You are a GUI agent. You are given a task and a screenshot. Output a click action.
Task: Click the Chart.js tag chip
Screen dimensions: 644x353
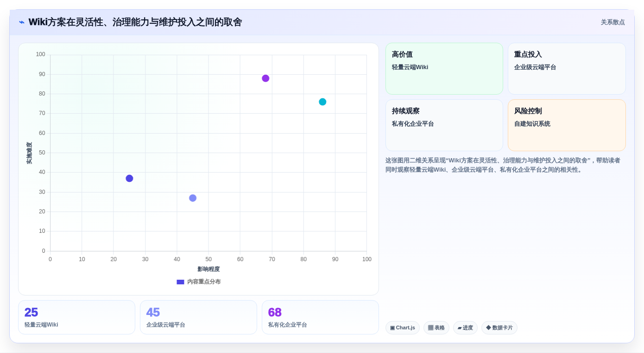tap(403, 327)
